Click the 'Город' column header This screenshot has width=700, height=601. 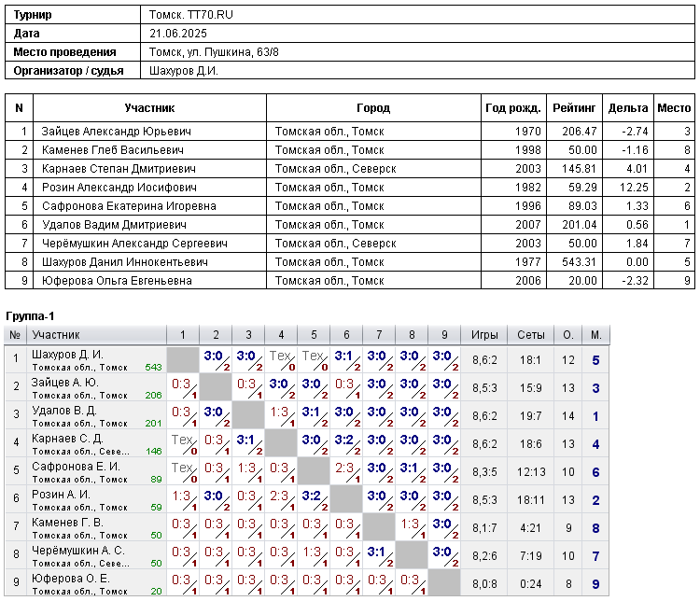tap(373, 108)
